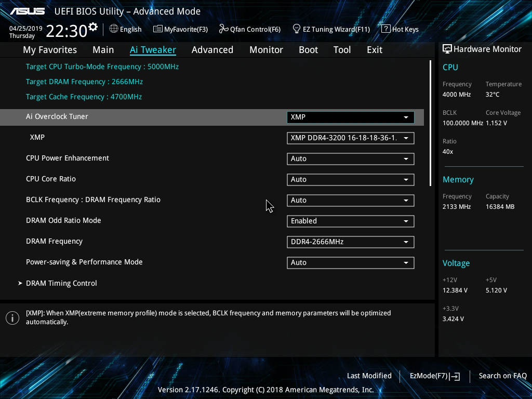Image resolution: width=532 pixels, height=399 pixels.
Task: Open the XMP profile dropdown
Action: click(351, 138)
